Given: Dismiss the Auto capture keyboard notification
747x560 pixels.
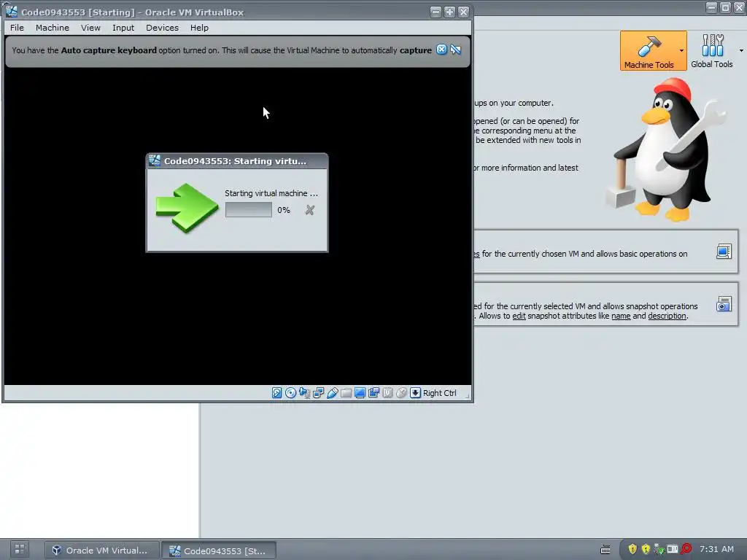Looking at the screenshot, I should pos(441,50).
